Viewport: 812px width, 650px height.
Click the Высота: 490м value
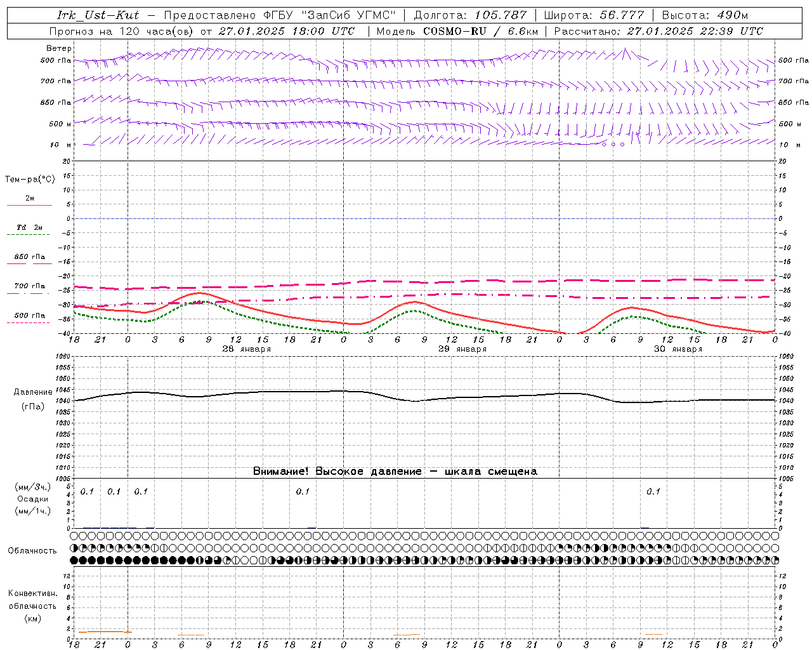tap(705, 15)
